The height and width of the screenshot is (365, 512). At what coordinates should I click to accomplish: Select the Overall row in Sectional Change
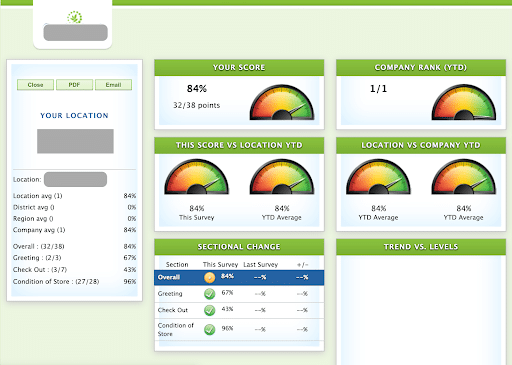[239, 277]
